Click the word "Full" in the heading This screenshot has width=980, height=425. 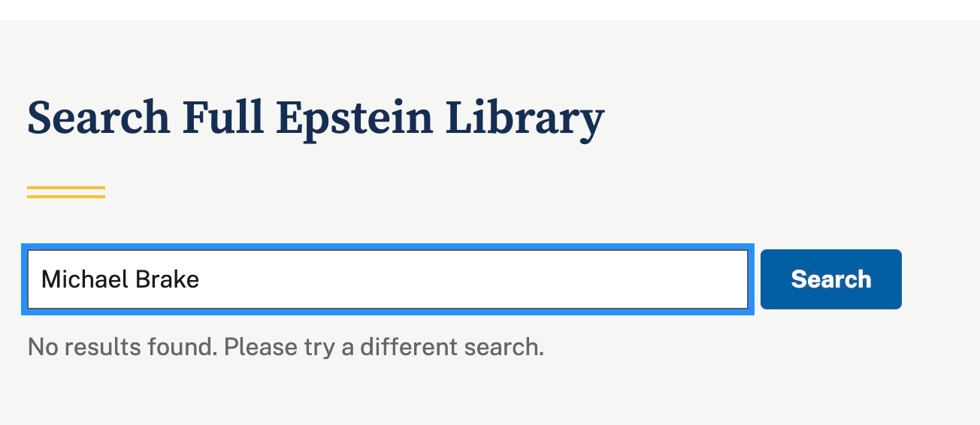pyautogui.click(x=222, y=119)
